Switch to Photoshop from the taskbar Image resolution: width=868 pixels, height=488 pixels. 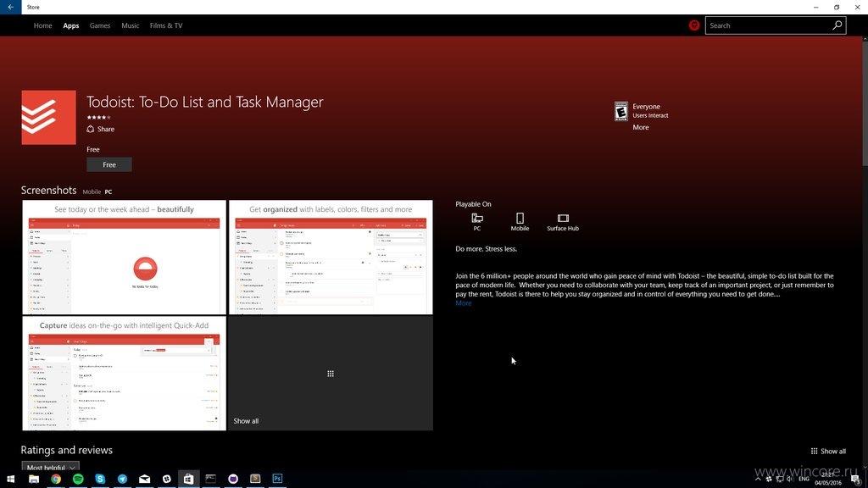click(x=277, y=479)
